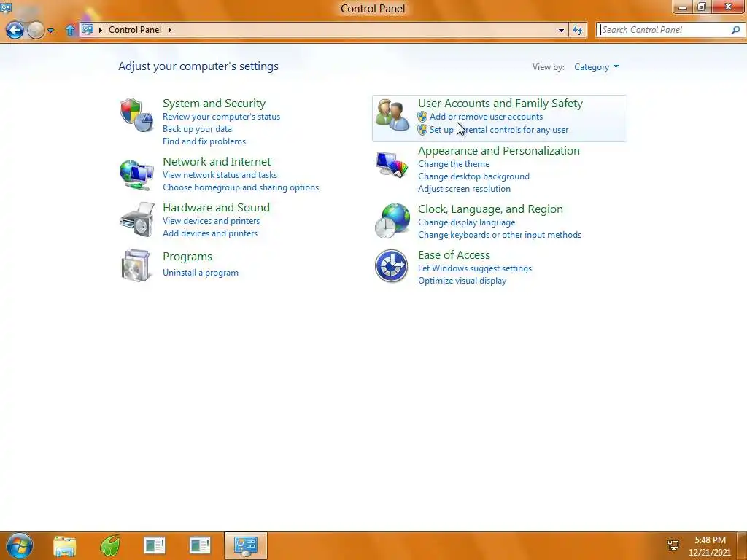Go up one level with the up arrow

coord(70,31)
